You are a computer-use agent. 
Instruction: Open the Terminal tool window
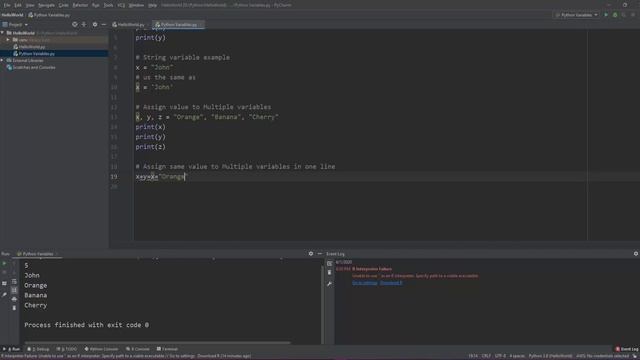pos(167,349)
